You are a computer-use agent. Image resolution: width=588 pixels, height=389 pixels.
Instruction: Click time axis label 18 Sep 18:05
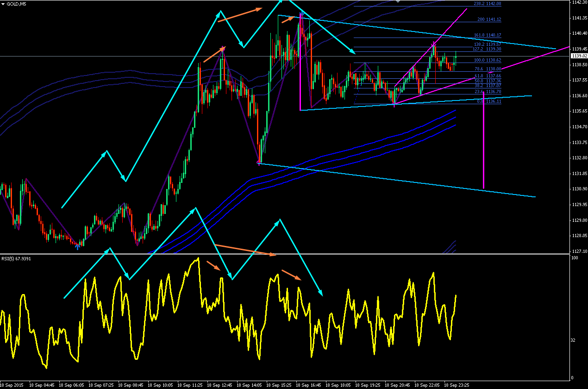(x=338, y=385)
